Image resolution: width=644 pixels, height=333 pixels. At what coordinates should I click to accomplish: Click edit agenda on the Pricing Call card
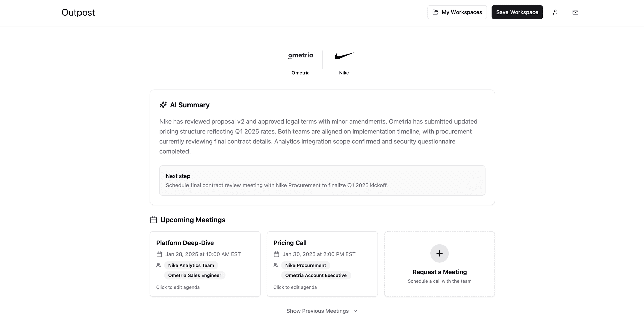coord(295,287)
